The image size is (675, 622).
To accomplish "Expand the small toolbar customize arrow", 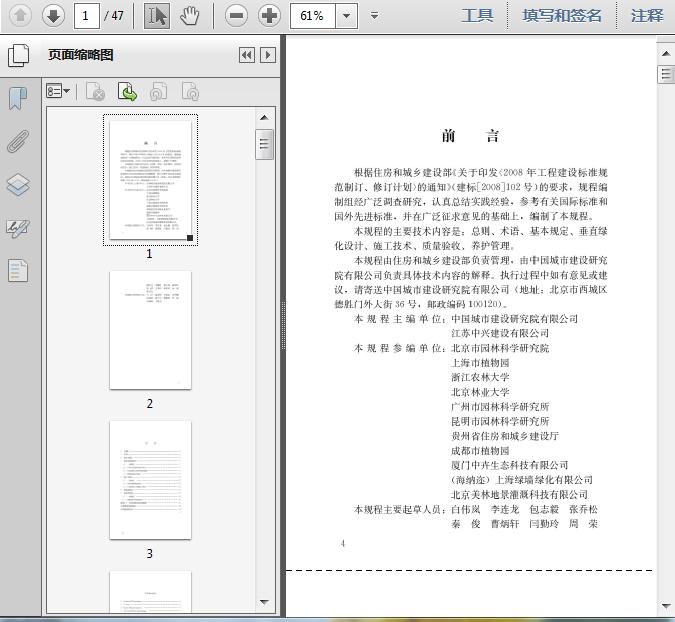I will (x=374, y=15).
